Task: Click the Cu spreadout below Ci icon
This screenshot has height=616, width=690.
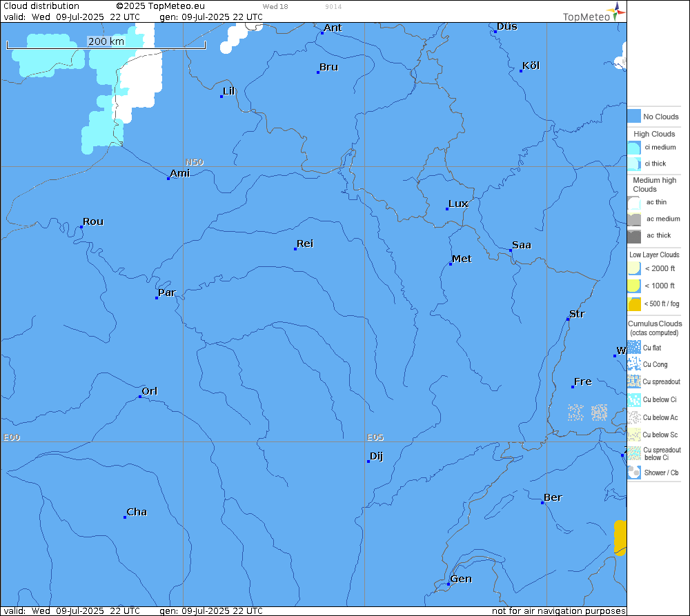Action: [x=634, y=453]
